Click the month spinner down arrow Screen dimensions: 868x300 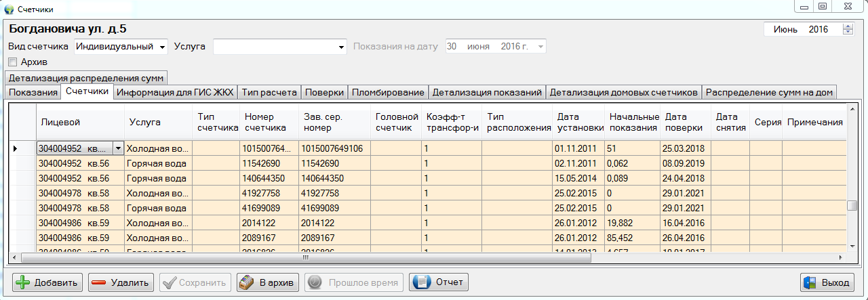pyautogui.click(x=848, y=33)
